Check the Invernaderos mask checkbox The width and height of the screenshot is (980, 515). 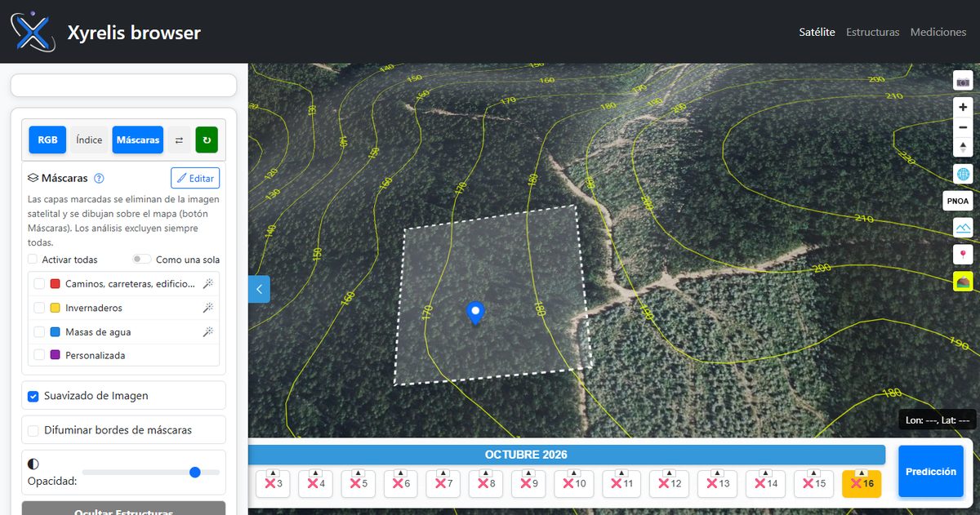pyautogui.click(x=39, y=308)
